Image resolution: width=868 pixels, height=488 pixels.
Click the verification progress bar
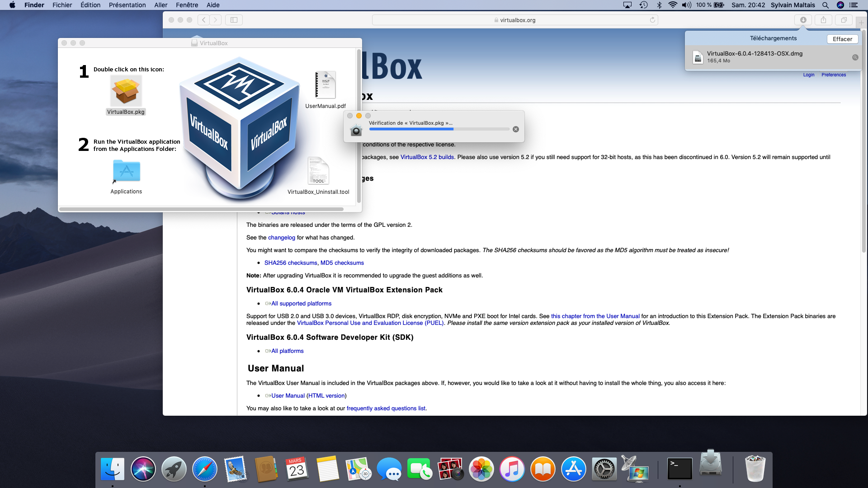click(x=439, y=129)
